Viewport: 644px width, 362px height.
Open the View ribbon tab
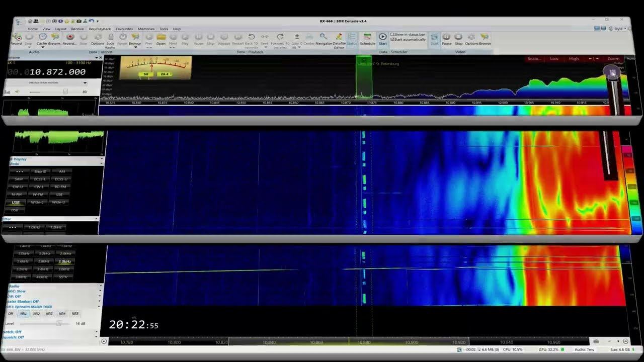tap(46, 29)
